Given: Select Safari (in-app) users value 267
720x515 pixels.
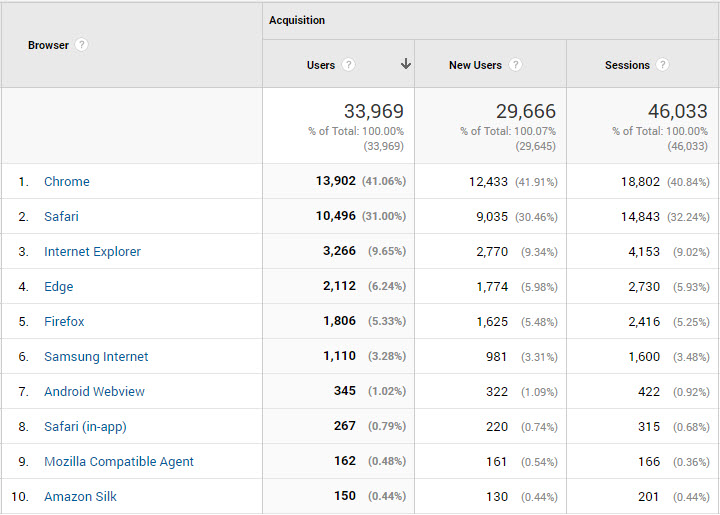Looking at the screenshot, I should pos(345,425).
